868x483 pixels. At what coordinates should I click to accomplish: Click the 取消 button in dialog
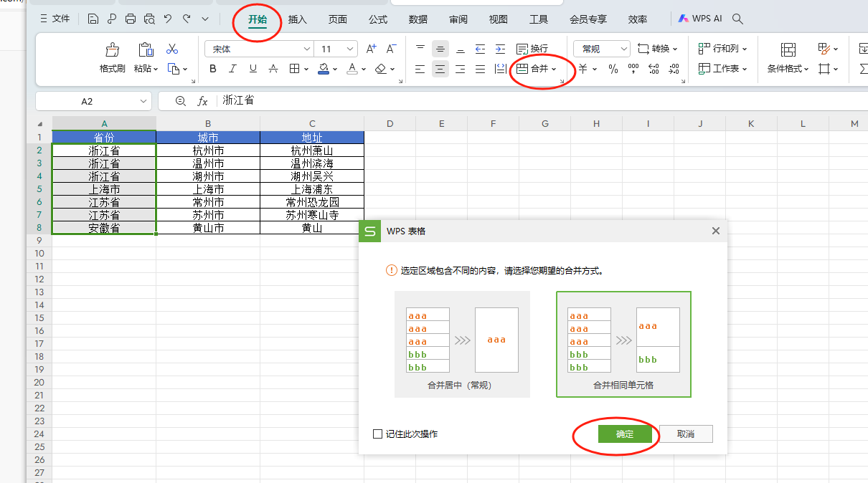(686, 434)
